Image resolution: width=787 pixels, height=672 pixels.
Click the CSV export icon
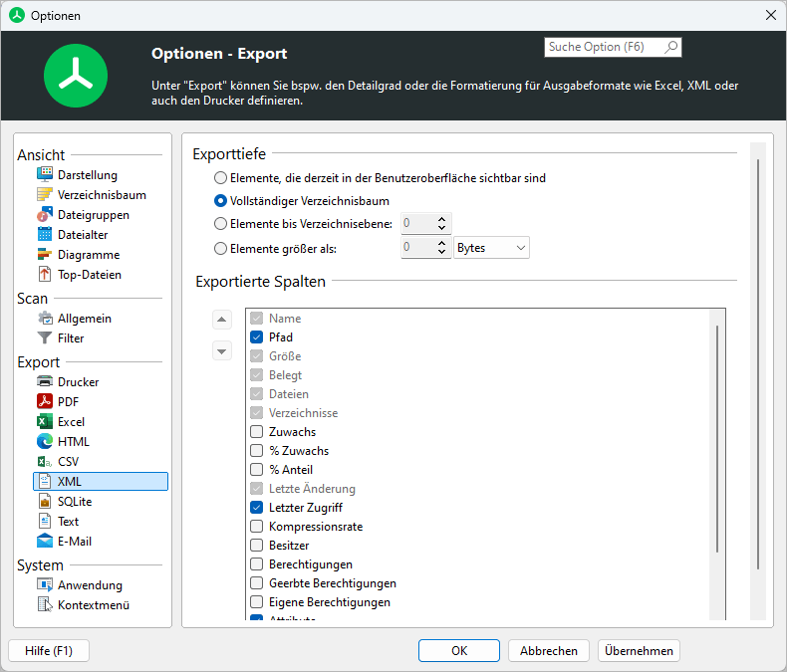point(45,461)
